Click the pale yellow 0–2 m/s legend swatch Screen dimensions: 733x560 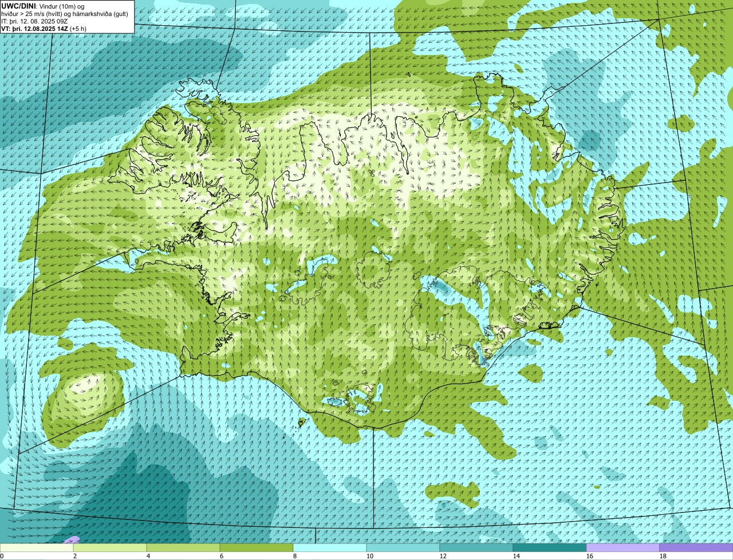[x=37, y=548]
